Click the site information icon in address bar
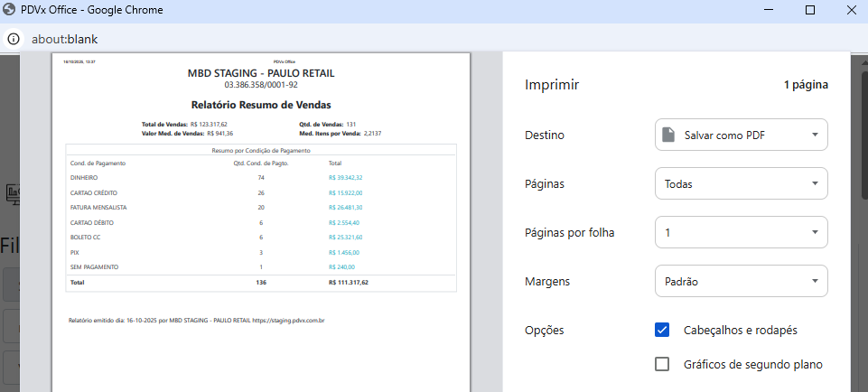The image size is (868, 392). pos(14,39)
